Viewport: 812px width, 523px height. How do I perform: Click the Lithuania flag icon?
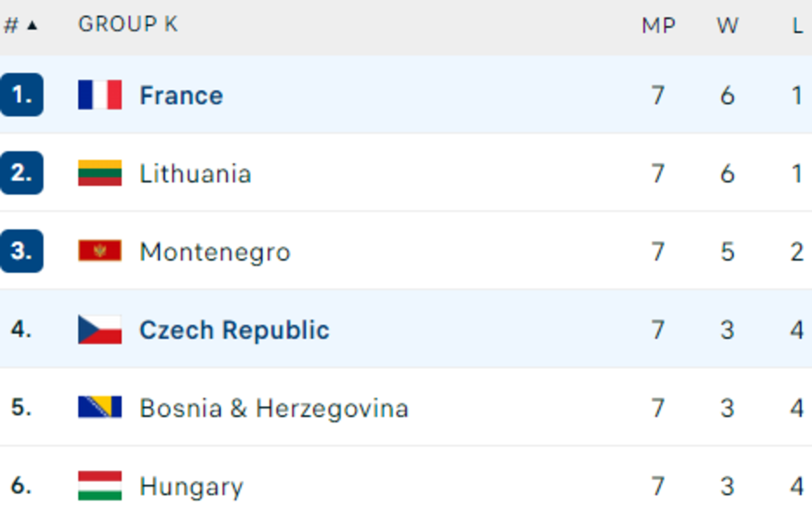[x=100, y=173]
